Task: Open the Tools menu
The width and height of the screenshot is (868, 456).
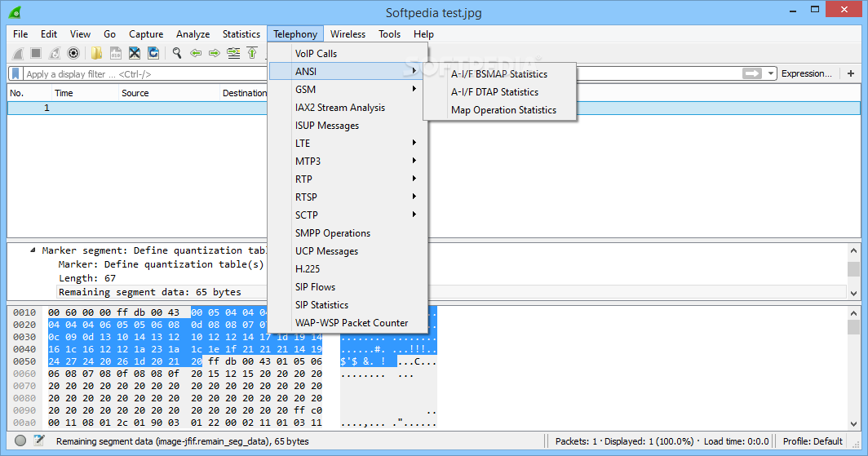Action: pyautogui.click(x=390, y=33)
